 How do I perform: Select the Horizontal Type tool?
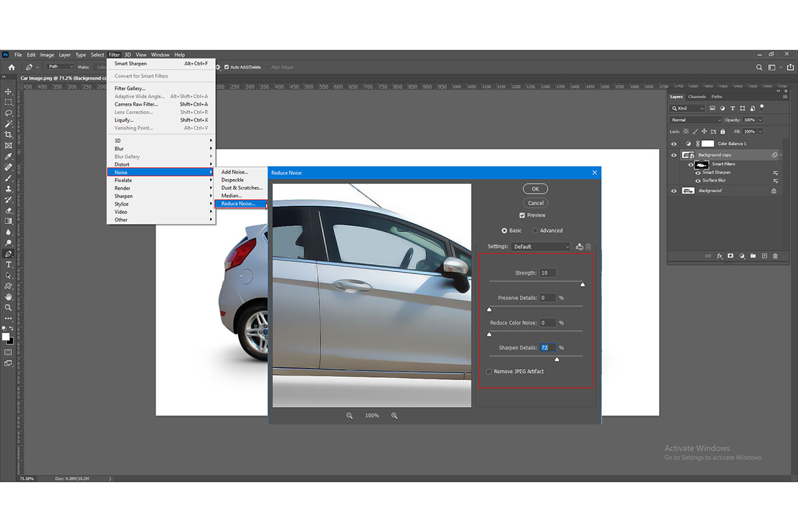9,265
